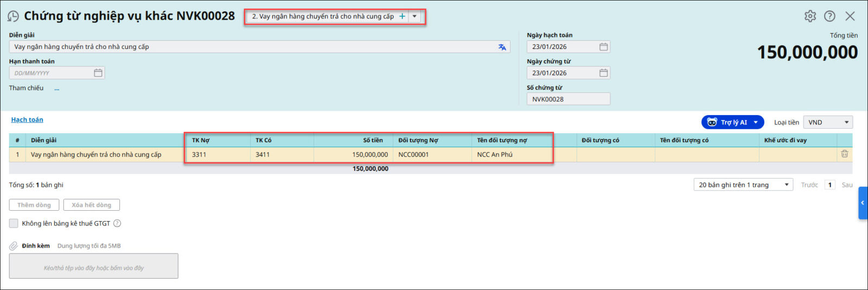Image resolution: width=868 pixels, height=290 pixels.
Task: Open calendar for Ngày chứng từ
Action: click(603, 73)
